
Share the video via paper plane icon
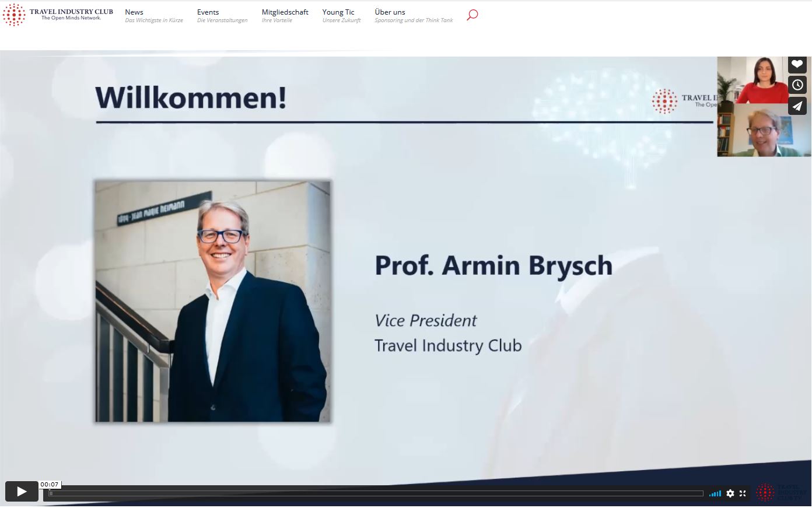(797, 106)
